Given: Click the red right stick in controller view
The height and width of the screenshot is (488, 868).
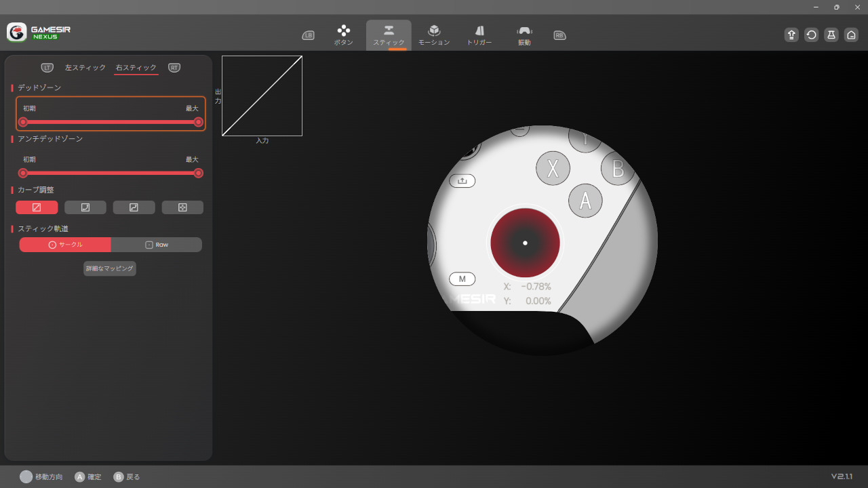Looking at the screenshot, I should pos(525,243).
